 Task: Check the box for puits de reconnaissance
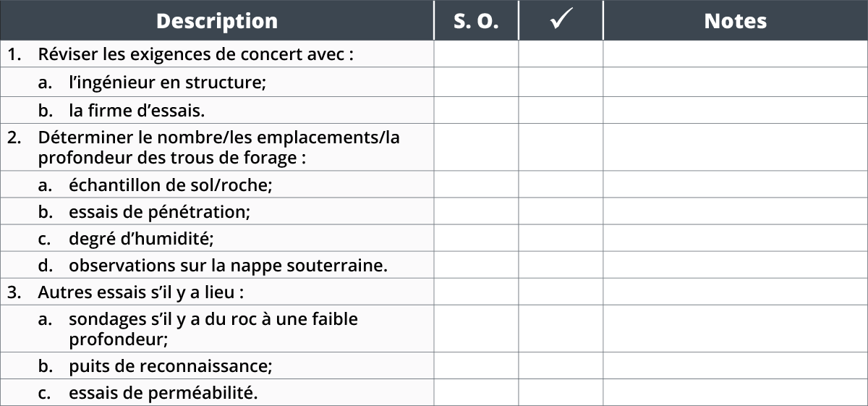click(561, 365)
